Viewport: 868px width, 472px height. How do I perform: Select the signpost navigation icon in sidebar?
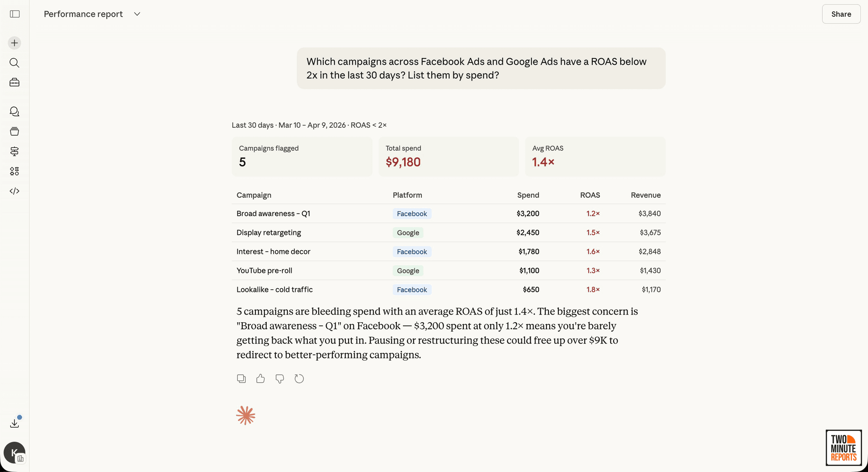click(14, 152)
